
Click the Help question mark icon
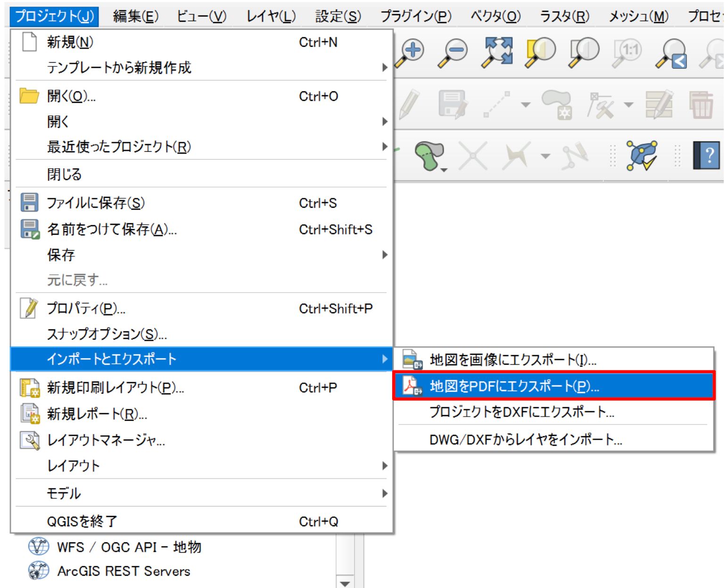tap(706, 155)
